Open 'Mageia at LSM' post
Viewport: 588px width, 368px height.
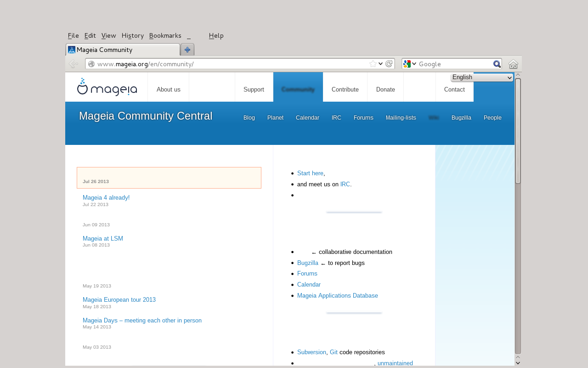[x=103, y=239]
